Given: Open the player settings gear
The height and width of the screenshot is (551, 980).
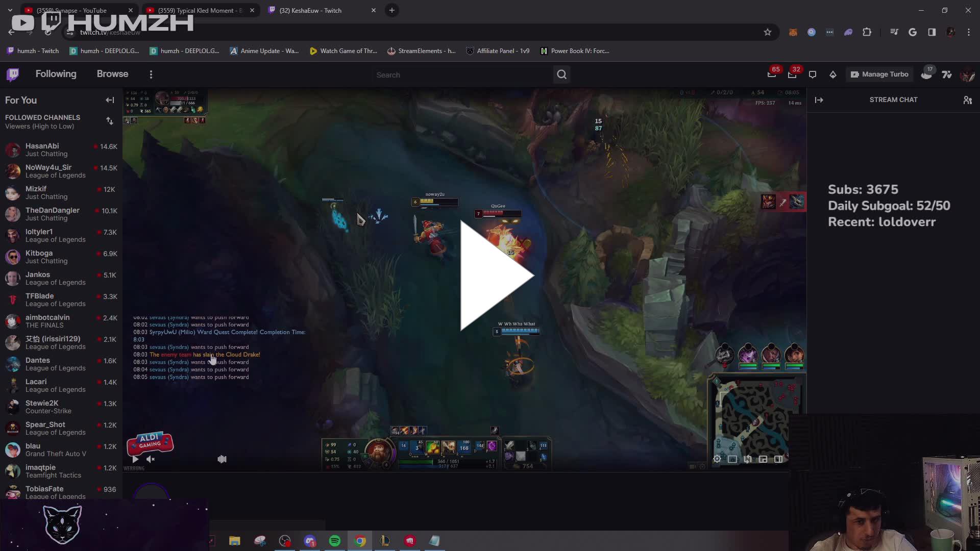Looking at the screenshot, I should click(x=717, y=459).
